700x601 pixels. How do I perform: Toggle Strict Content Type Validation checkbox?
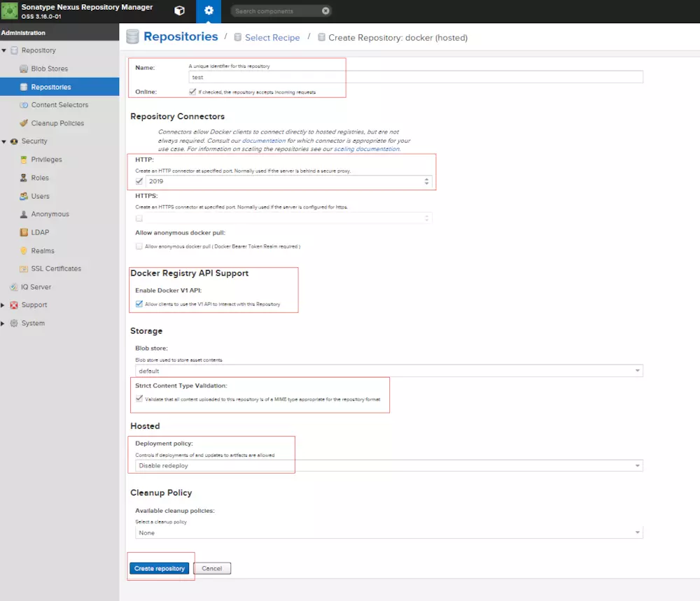[139, 399]
